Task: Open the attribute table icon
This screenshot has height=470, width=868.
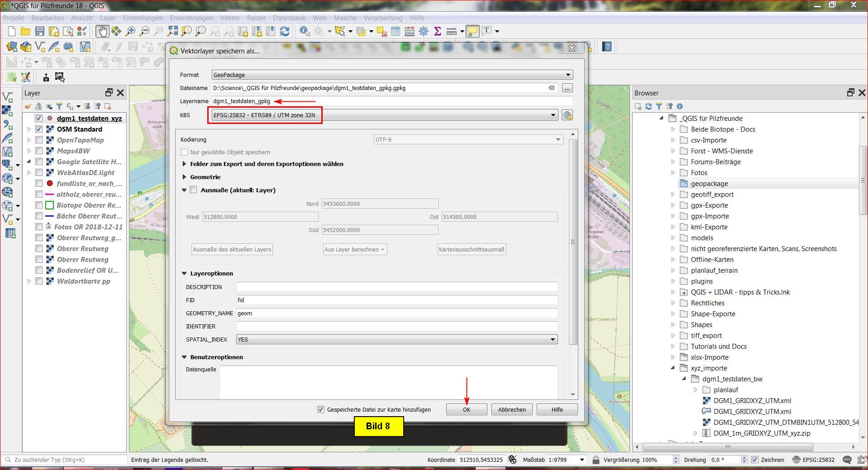Action: [395, 31]
